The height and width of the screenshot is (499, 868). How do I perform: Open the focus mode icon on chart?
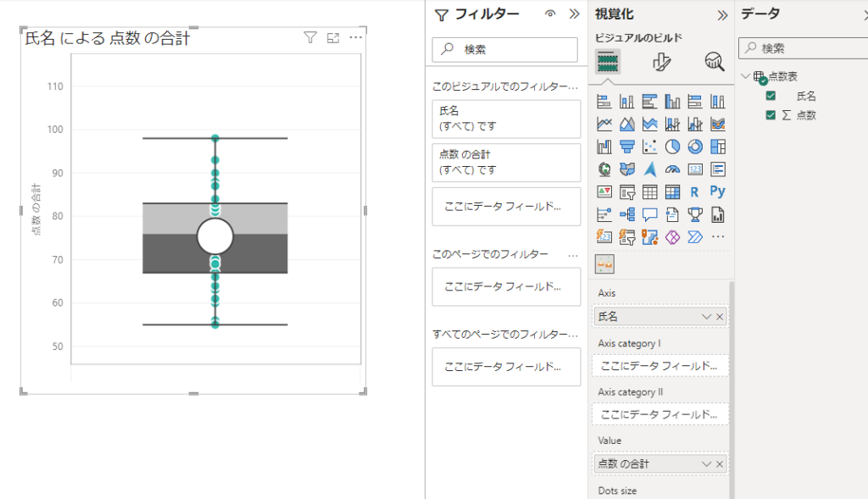333,38
